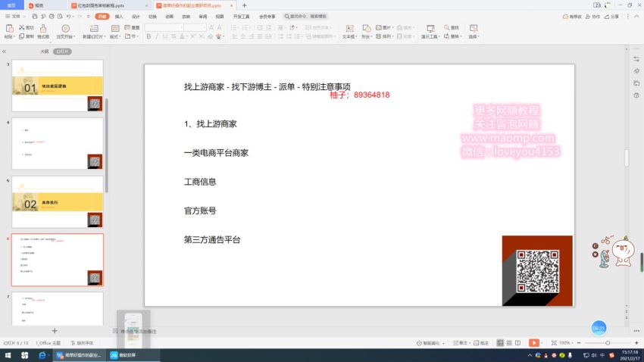The height and width of the screenshot is (362, 644).
Task: Click the Shapes icon in ribbon
Action: tap(367, 28)
